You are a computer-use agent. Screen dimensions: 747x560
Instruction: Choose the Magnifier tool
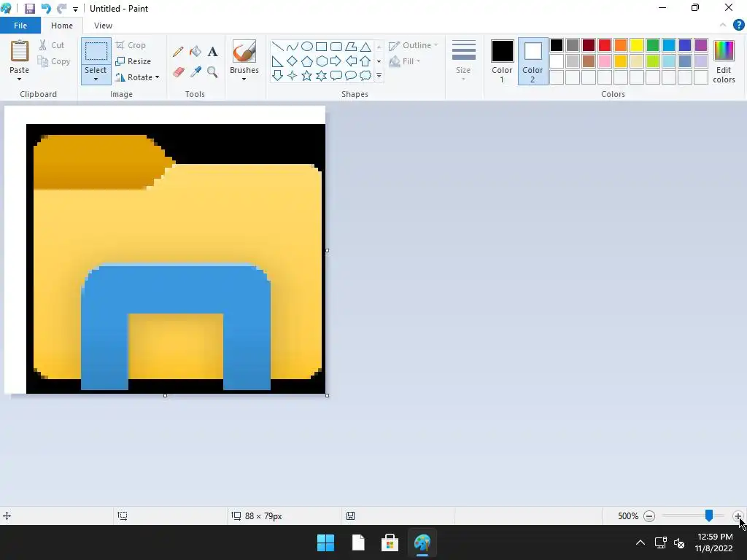212,72
